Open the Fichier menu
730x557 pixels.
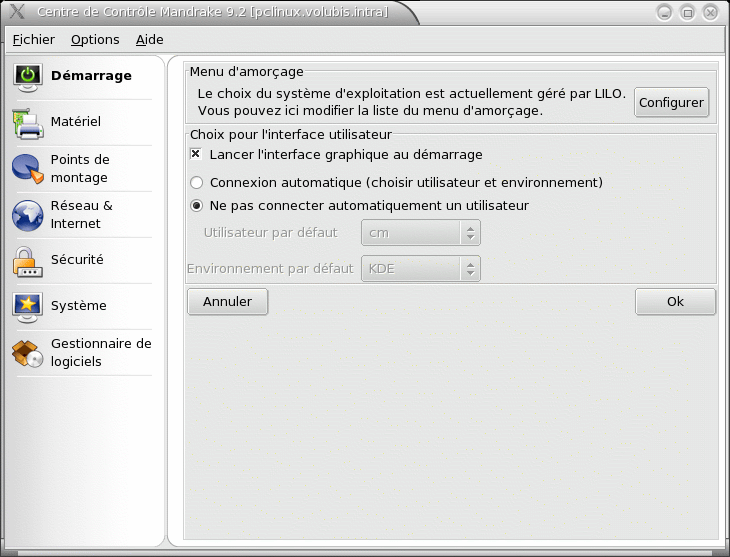point(34,40)
